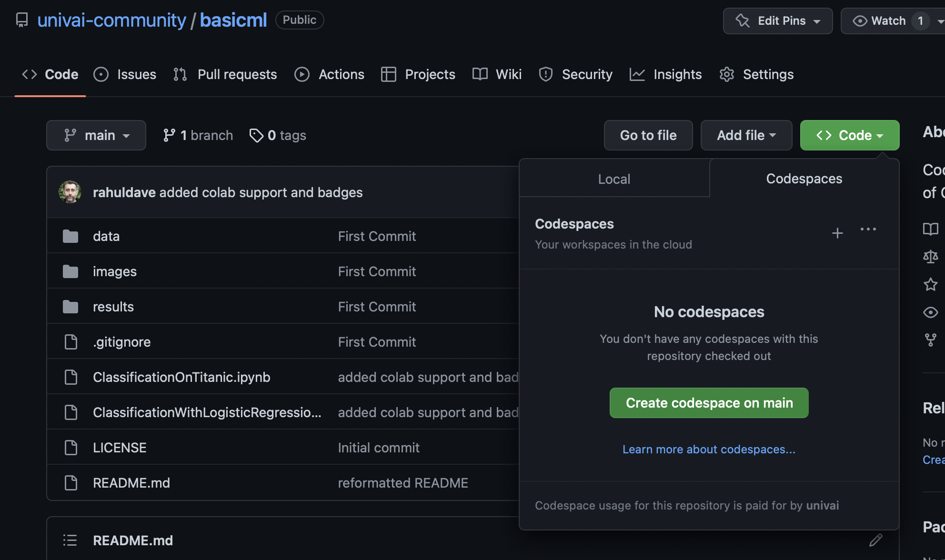Click the watchers eye icon in sidebar
945x560 pixels.
[930, 312]
